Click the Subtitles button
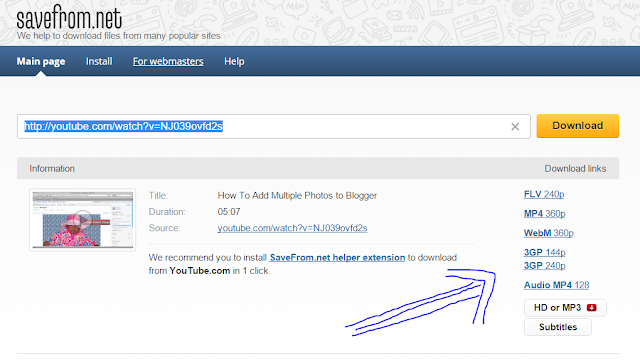The image size is (640, 361). click(558, 327)
